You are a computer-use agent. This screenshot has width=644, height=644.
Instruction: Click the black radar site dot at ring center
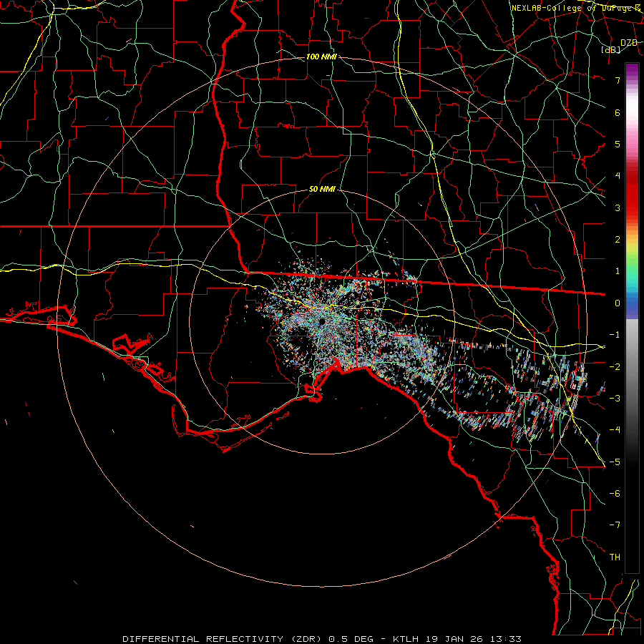[323, 321]
